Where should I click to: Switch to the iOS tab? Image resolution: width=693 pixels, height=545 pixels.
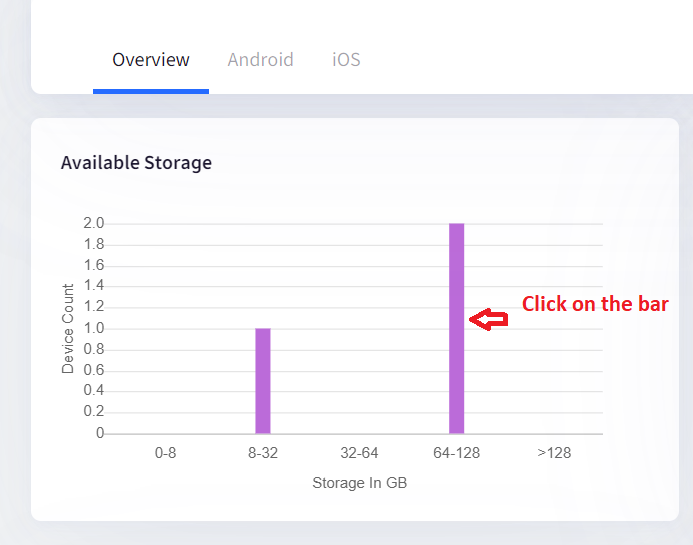click(346, 60)
